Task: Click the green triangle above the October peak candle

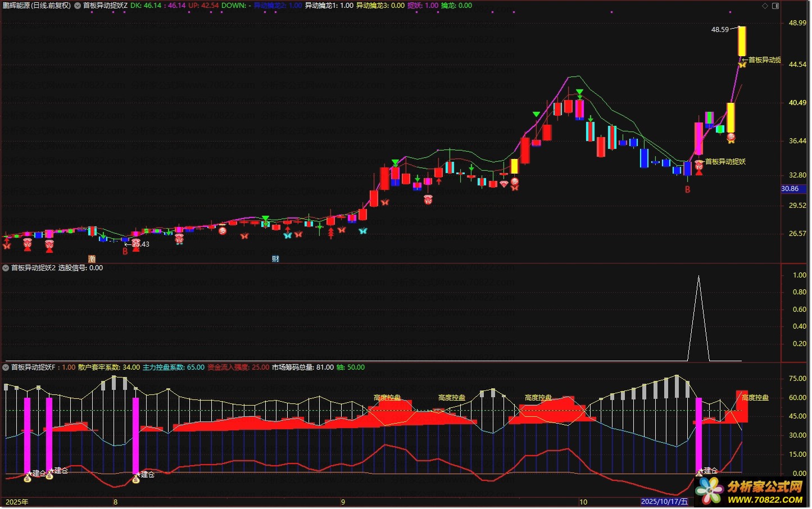Action: (x=579, y=92)
